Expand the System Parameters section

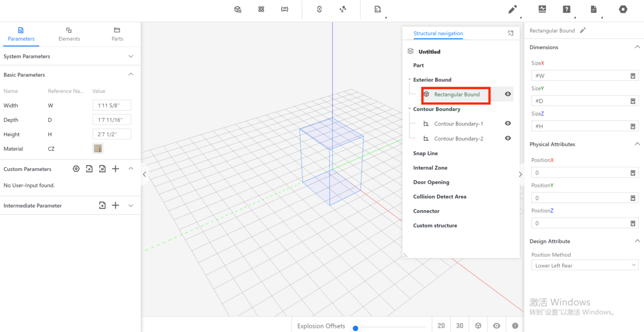pos(131,57)
